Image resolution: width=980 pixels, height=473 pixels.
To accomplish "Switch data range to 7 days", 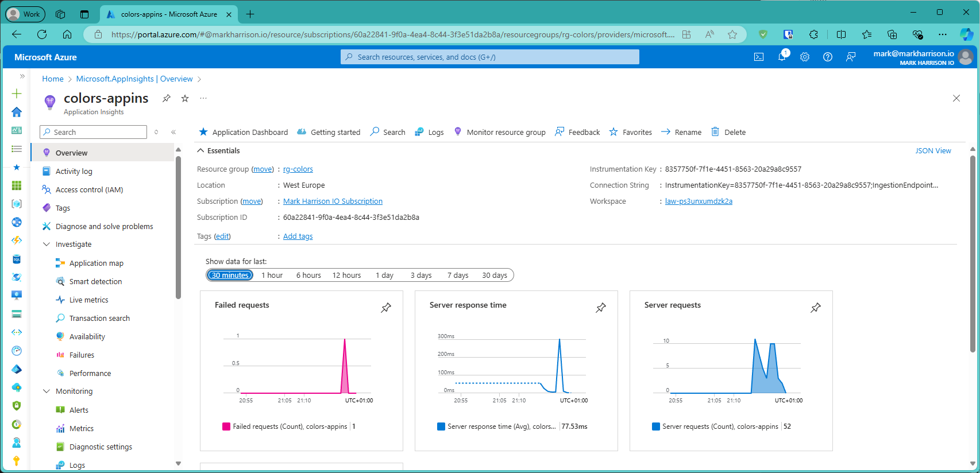I will [458, 276].
